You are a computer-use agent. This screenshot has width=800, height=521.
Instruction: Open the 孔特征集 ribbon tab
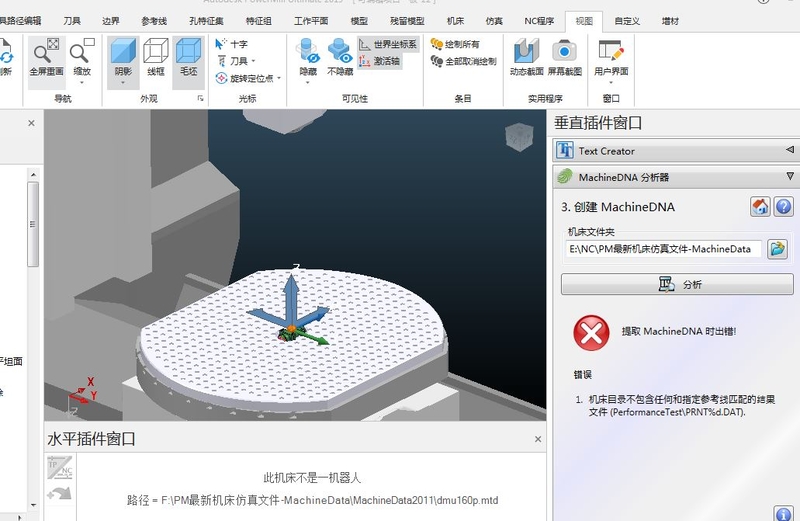tap(206, 21)
